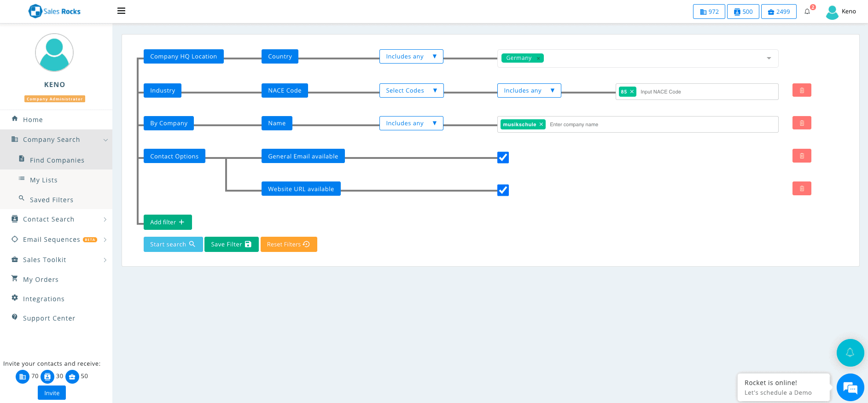868x403 pixels.
Task: Click the round teal bell widget
Action: (850, 353)
